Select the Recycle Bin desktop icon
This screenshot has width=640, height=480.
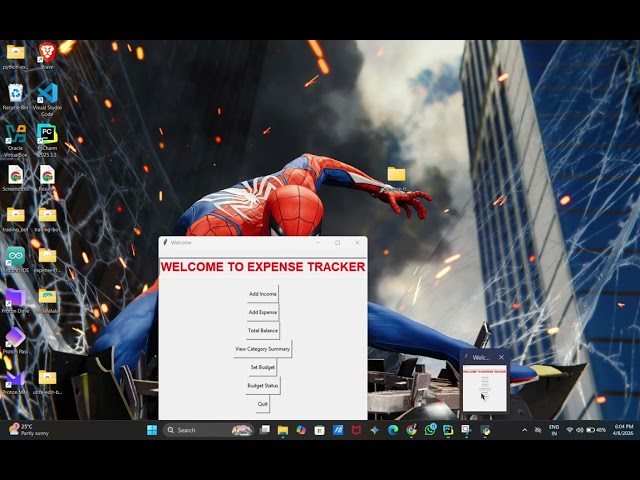click(x=16, y=97)
